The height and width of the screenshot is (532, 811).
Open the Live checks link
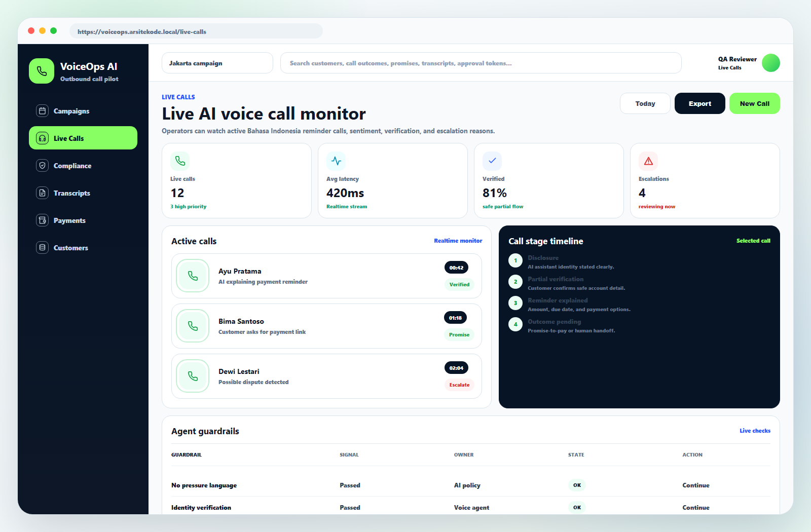(755, 431)
